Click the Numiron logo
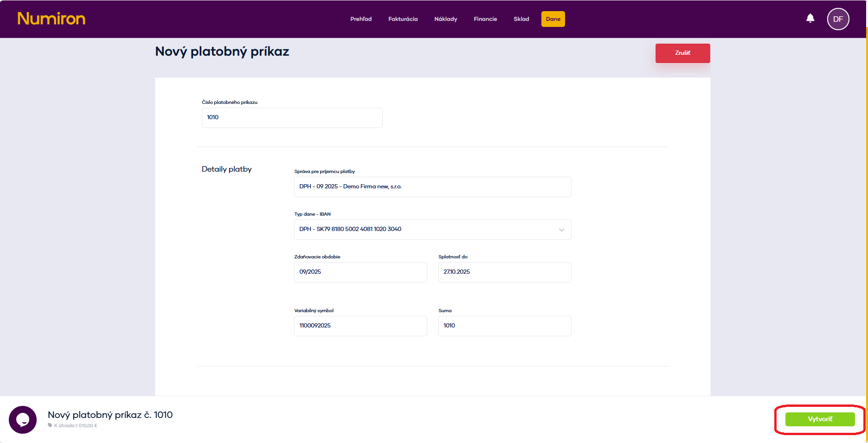868x443 pixels. click(51, 19)
